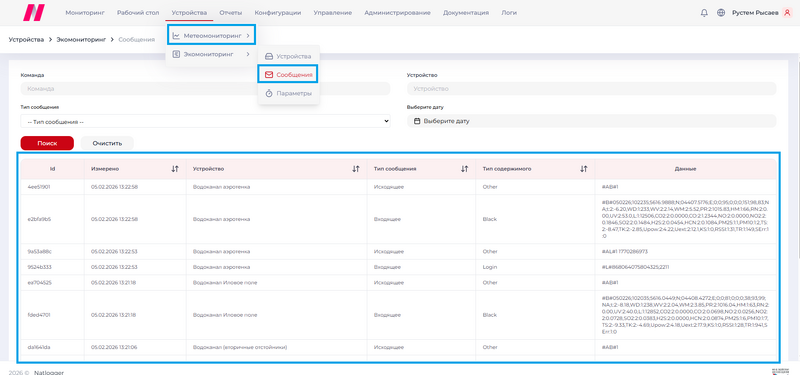Click the user profile avatar icon

coord(786,13)
